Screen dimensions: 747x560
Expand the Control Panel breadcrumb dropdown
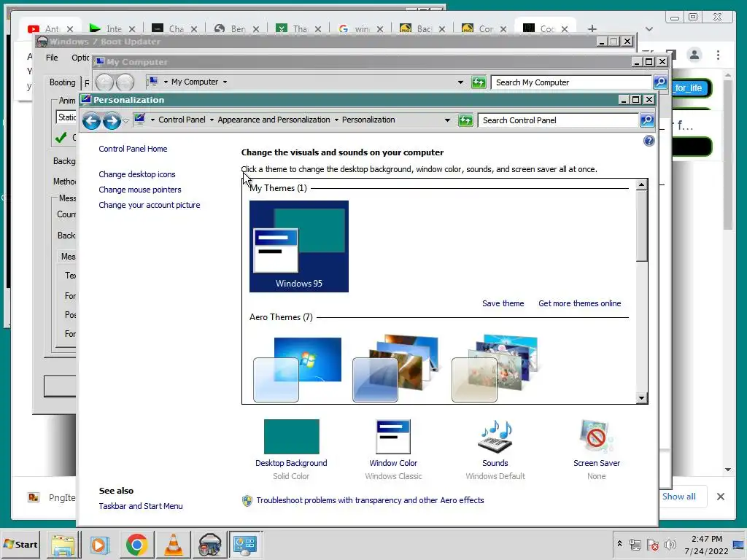(x=212, y=120)
